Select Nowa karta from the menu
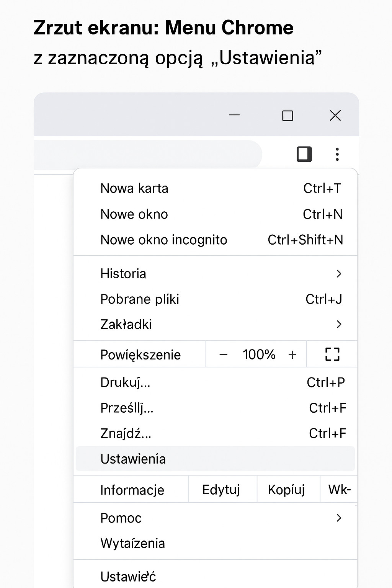The height and width of the screenshot is (588, 392). point(134,188)
